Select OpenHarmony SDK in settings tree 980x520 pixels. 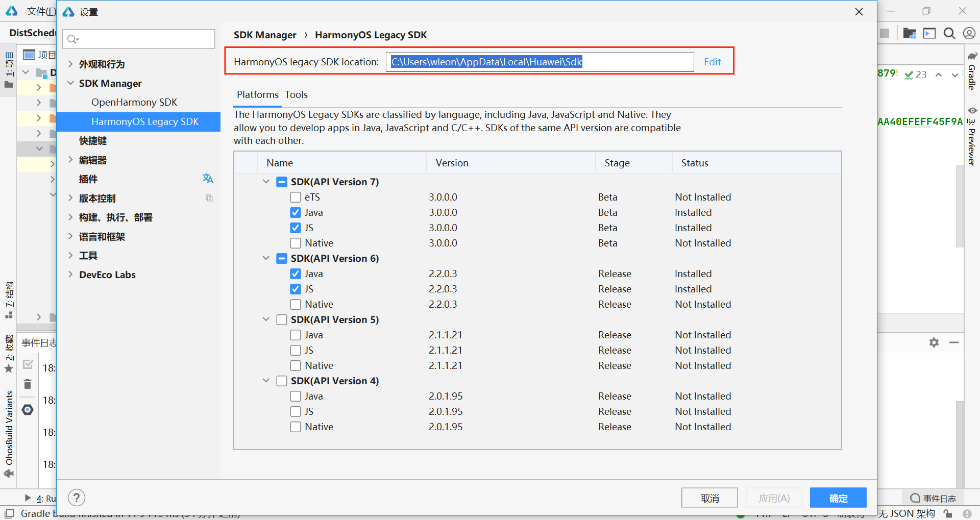tap(134, 102)
